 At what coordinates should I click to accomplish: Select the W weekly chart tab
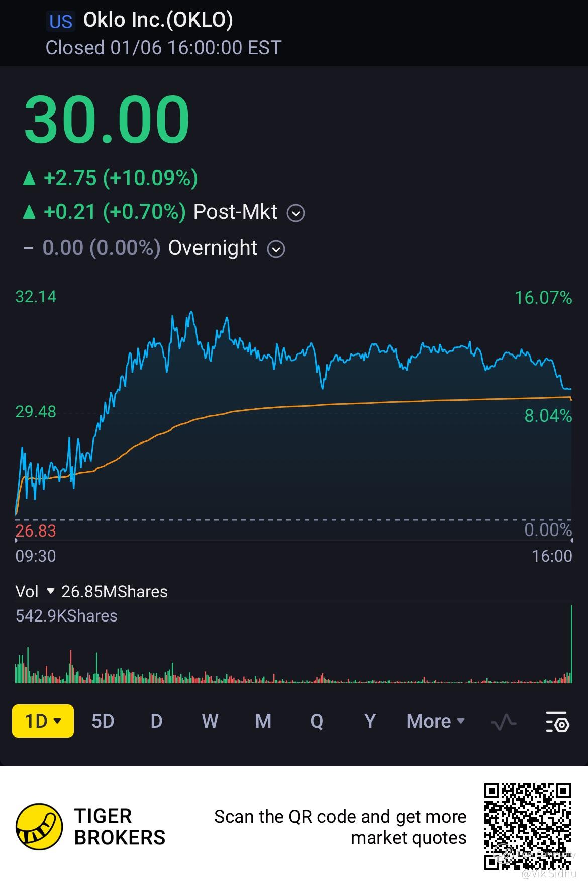(210, 721)
